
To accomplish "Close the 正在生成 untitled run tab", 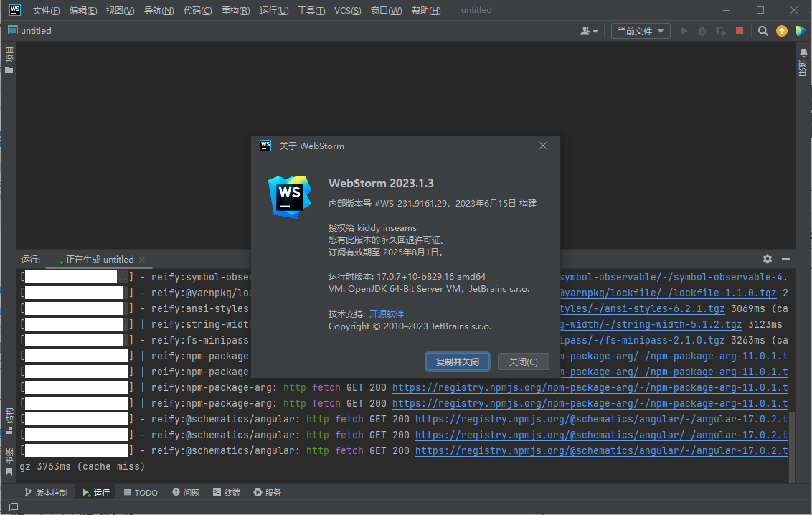I will point(142,260).
